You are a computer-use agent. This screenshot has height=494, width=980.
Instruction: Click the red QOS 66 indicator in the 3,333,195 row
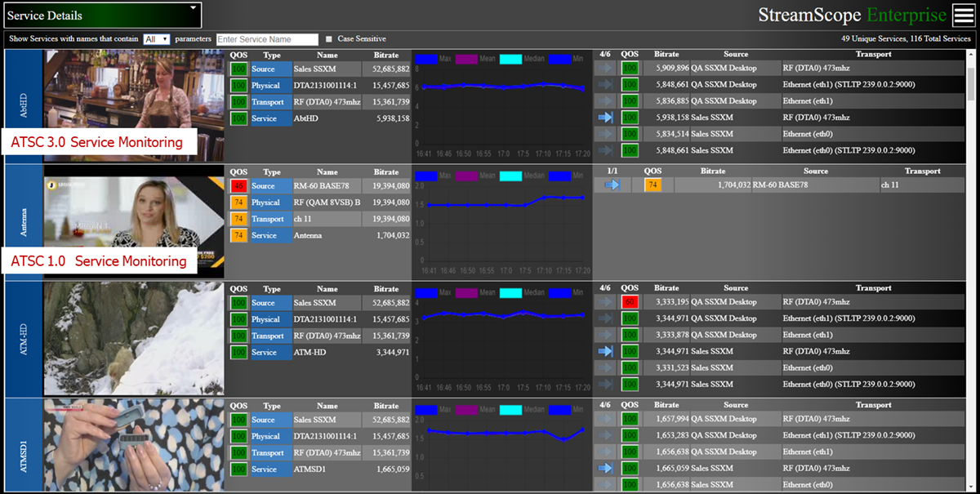[630, 302]
